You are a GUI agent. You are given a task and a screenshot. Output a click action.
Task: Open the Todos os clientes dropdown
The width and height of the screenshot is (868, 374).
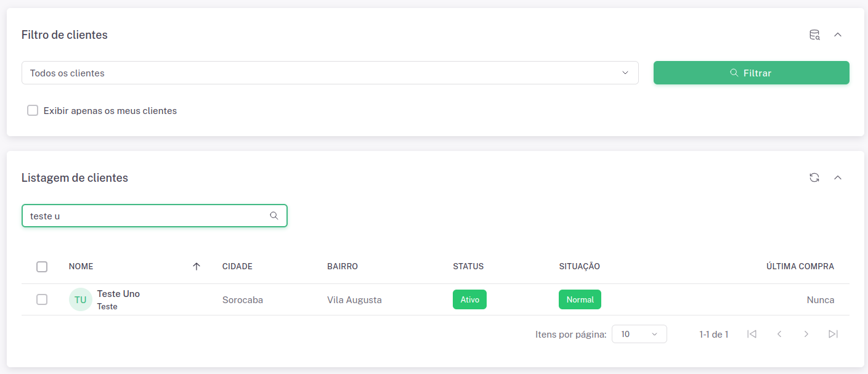click(330, 73)
